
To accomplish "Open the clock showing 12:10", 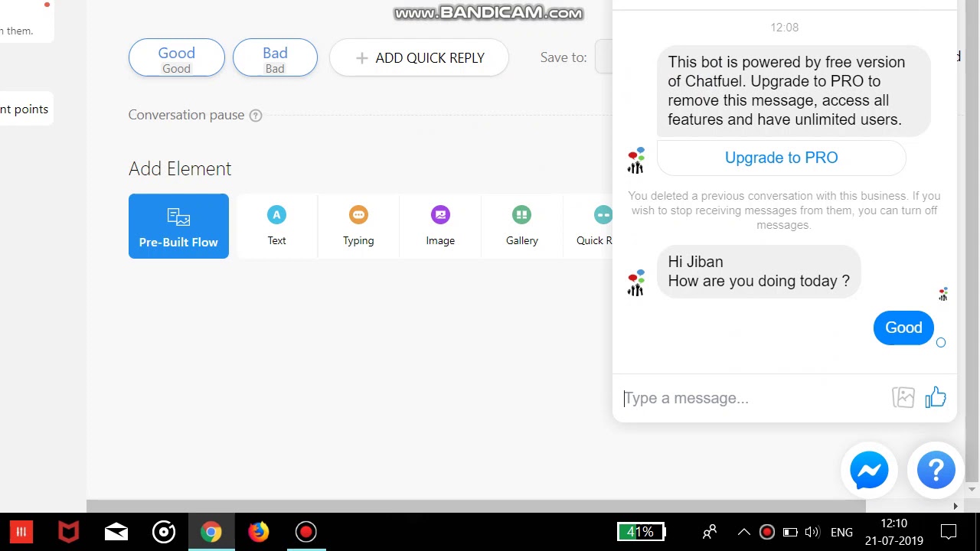I will (x=894, y=532).
